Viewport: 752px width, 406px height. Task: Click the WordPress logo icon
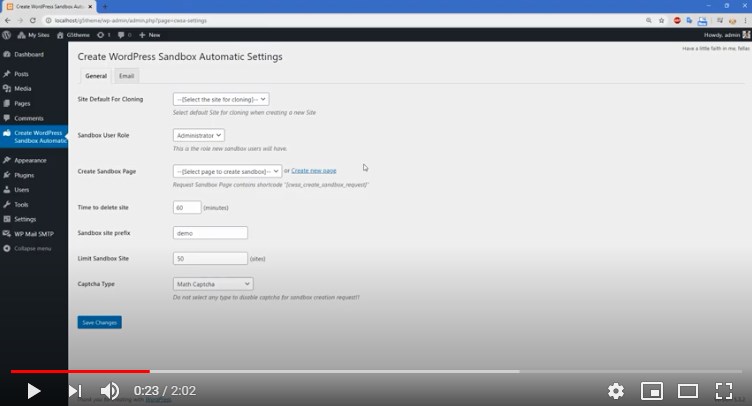(7, 35)
